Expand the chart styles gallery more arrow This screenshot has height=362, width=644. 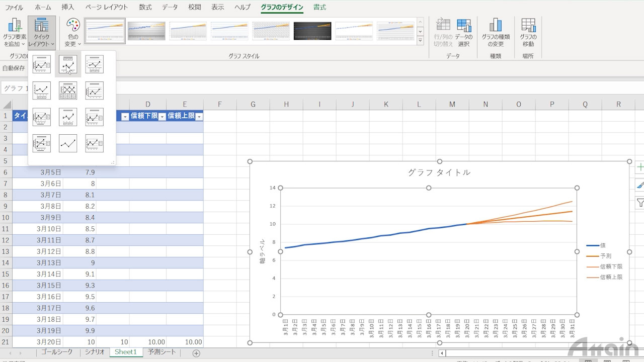420,41
